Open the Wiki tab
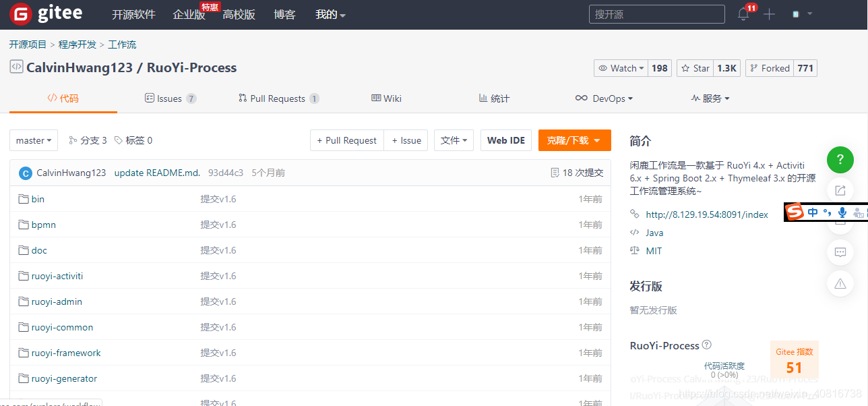 click(386, 98)
